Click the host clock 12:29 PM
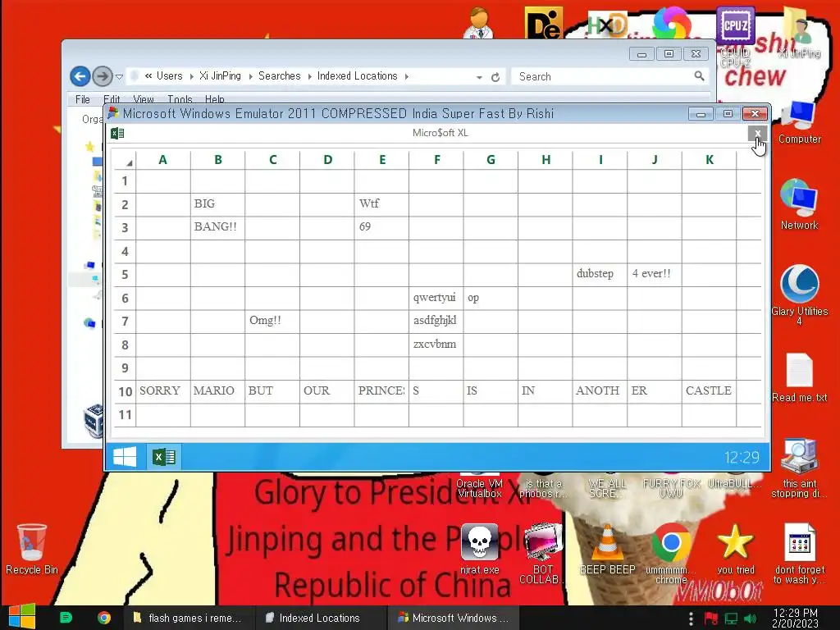The image size is (840, 630). click(796, 618)
